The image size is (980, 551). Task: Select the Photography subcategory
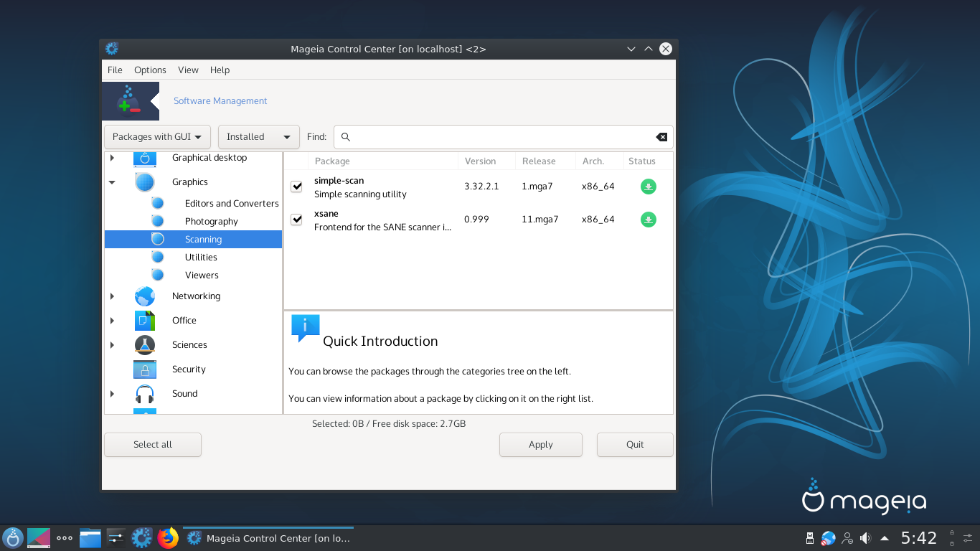point(212,222)
